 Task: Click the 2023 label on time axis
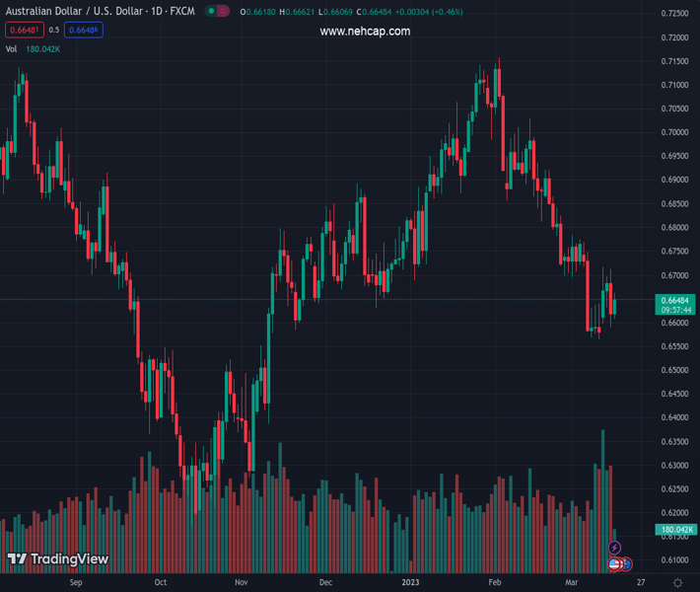(x=411, y=583)
